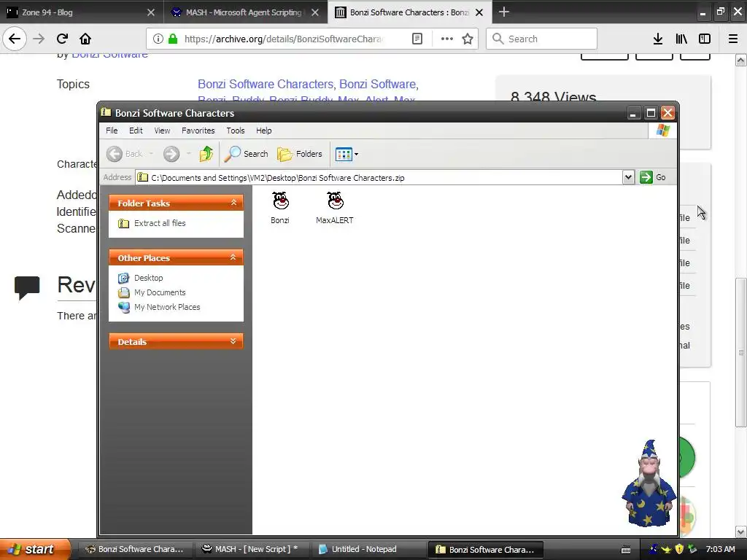Click the page scrollbar down arrow
Image resolution: width=747 pixels, height=560 pixels.
tap(741, 532)
